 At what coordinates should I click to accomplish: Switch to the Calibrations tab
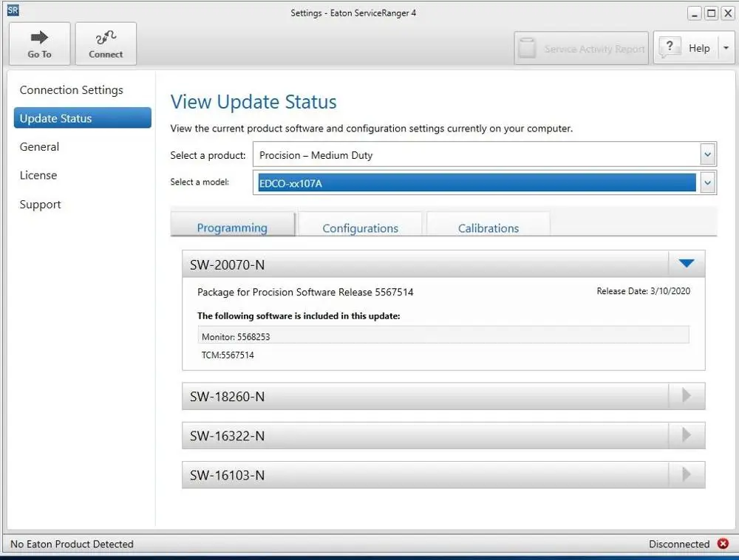coord(488,228)
